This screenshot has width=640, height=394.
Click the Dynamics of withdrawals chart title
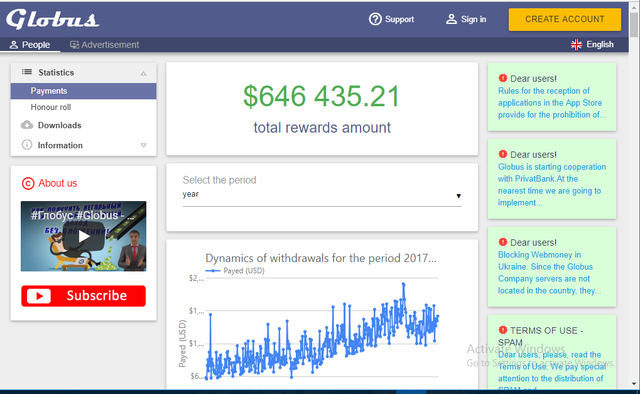click(x=321, y=258)
